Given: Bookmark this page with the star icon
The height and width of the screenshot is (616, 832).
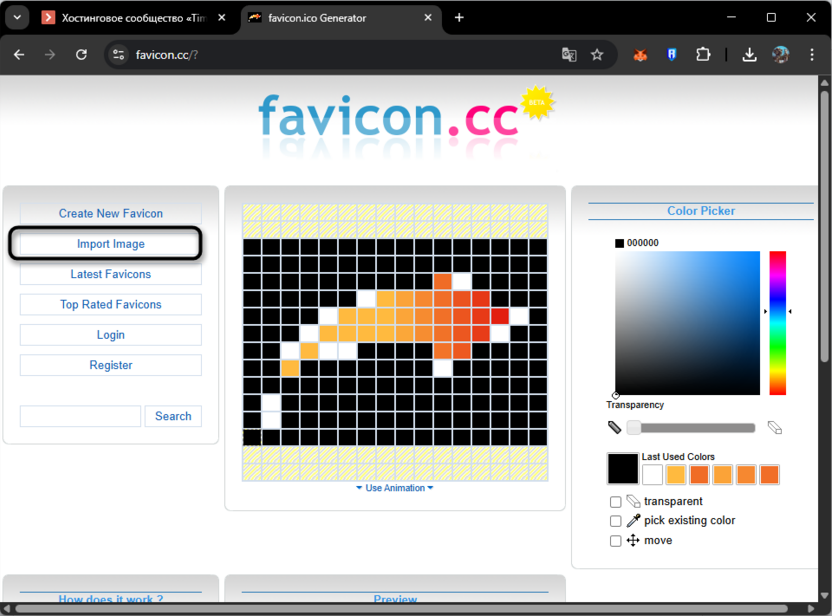Looking at the screenshot, I should tap(597, 55).
